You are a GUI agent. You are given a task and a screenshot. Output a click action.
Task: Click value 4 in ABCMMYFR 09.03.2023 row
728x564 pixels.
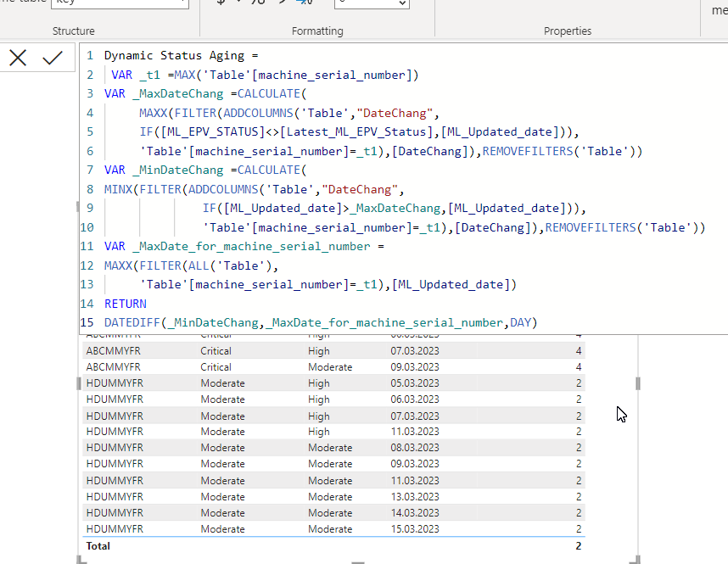tap(579, 367)
